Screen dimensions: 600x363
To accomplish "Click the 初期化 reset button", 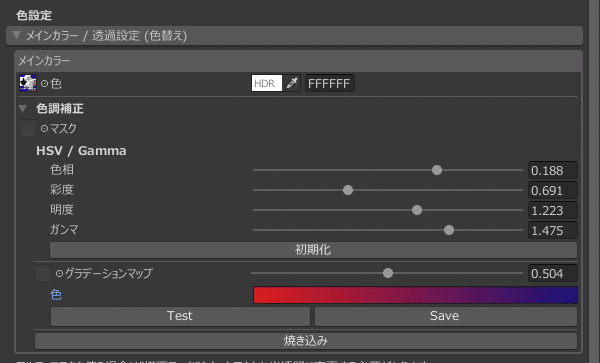I will click(313, 250).
